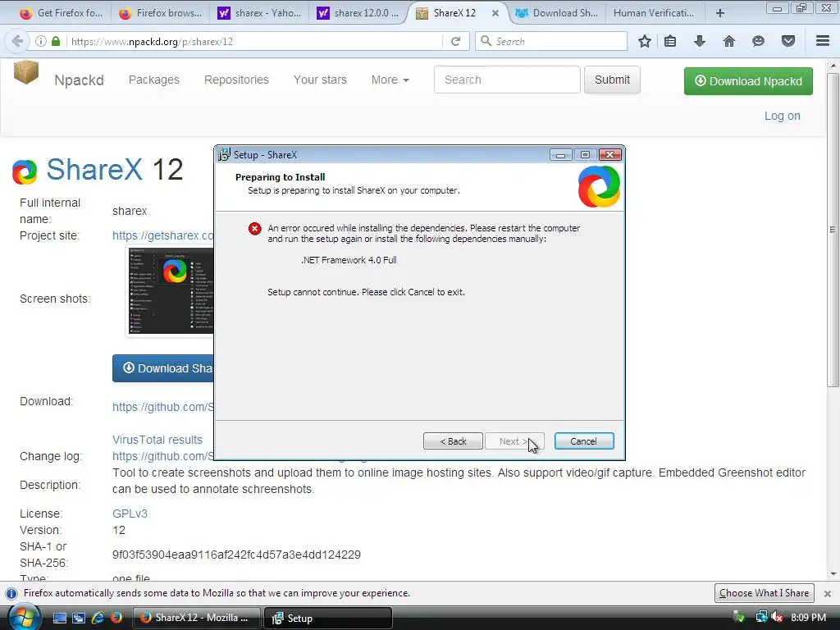Click the Firefox back arrow button
840x630 pixels.
[17, 41]
